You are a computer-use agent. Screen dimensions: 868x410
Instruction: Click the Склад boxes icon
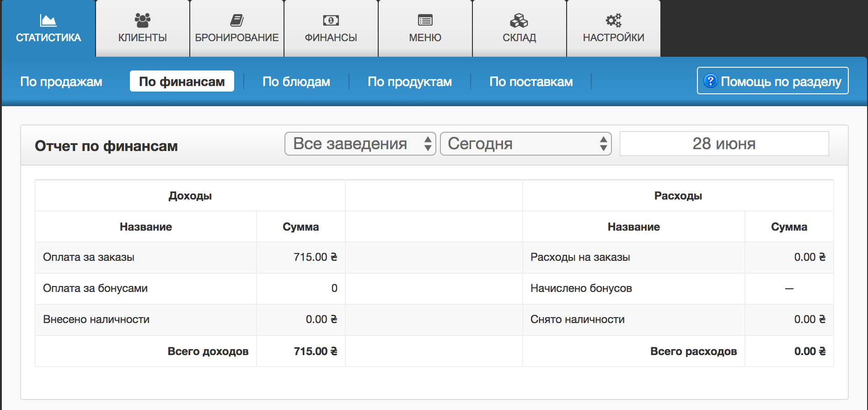519,20
